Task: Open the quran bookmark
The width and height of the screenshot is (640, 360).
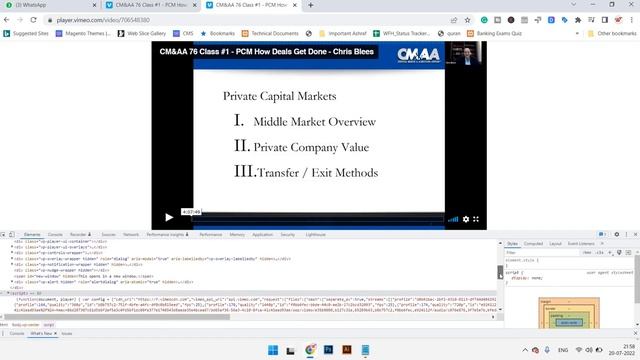Action: (449, 33)
